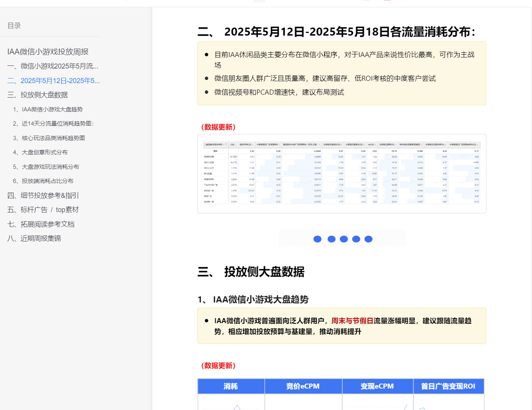Click the first blue carousel dot
The width and height of the screenshot is (532, 410).
click(x=317, y=239)
